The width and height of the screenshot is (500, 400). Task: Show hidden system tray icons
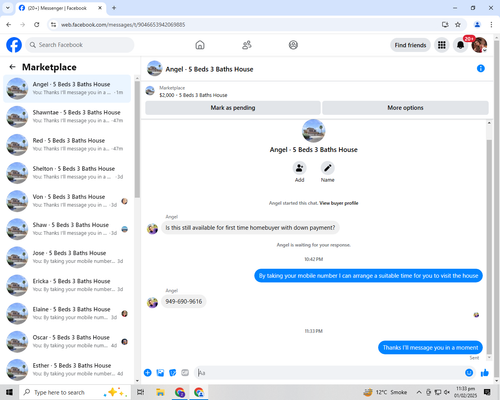419,392
